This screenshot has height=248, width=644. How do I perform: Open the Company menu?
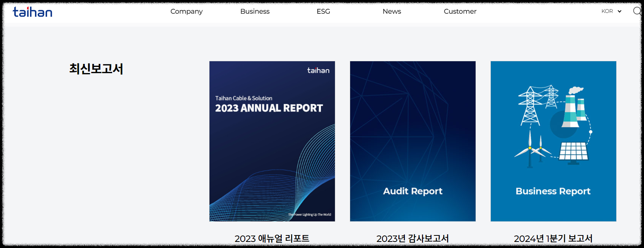(186, 11)
